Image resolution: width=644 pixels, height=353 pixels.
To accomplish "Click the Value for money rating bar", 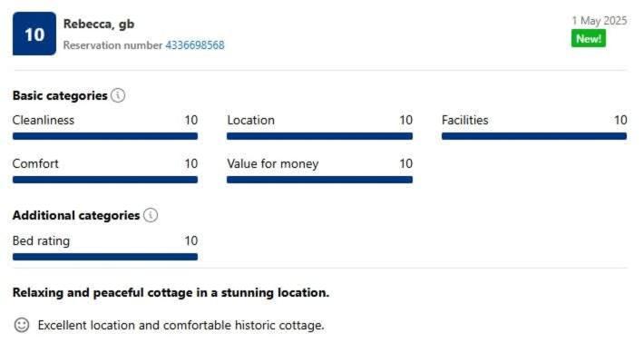I will point(319,180).
